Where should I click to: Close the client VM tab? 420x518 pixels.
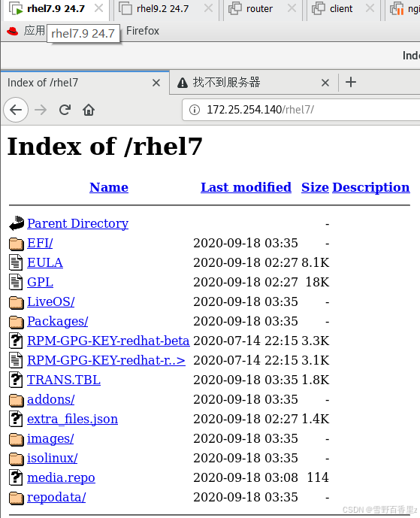click(370, 8)
